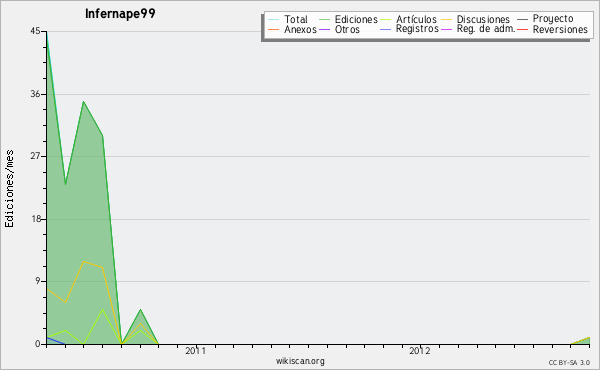Click the green Ediciones legend line swatch
This screenshot has height=370, width=600.
coord(324,19)
